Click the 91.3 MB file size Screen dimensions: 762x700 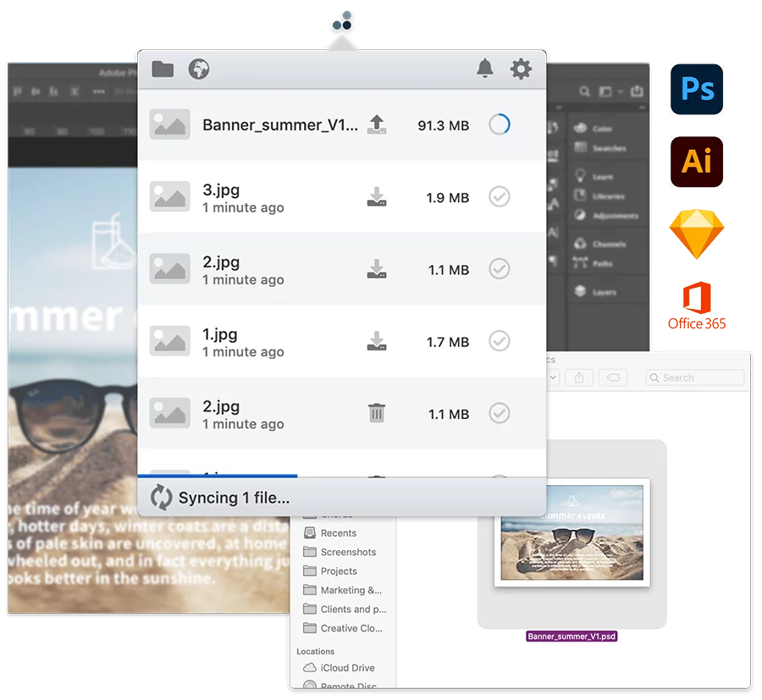(443, 126)
